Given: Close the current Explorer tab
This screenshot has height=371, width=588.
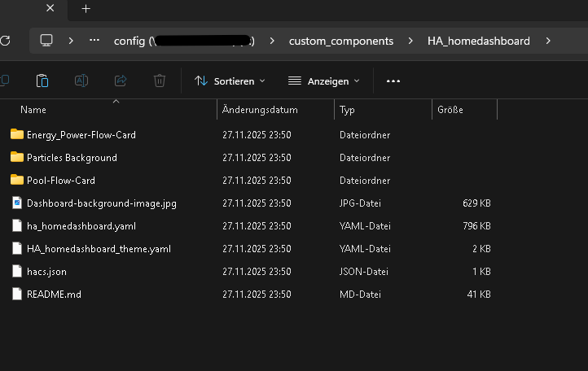Looking at the screenshot, I should pos(50,8).
